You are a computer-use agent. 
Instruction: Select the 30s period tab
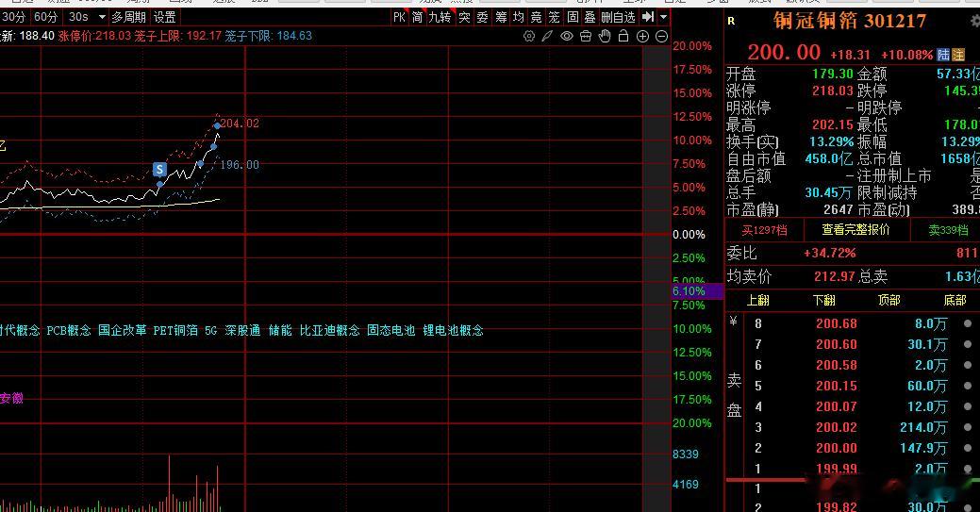tap(78, 17)
